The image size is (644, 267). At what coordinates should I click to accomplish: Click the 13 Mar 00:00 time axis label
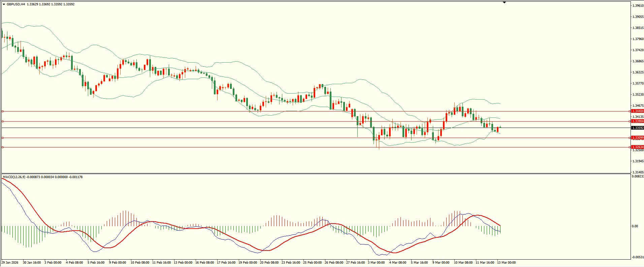point(506,263)
